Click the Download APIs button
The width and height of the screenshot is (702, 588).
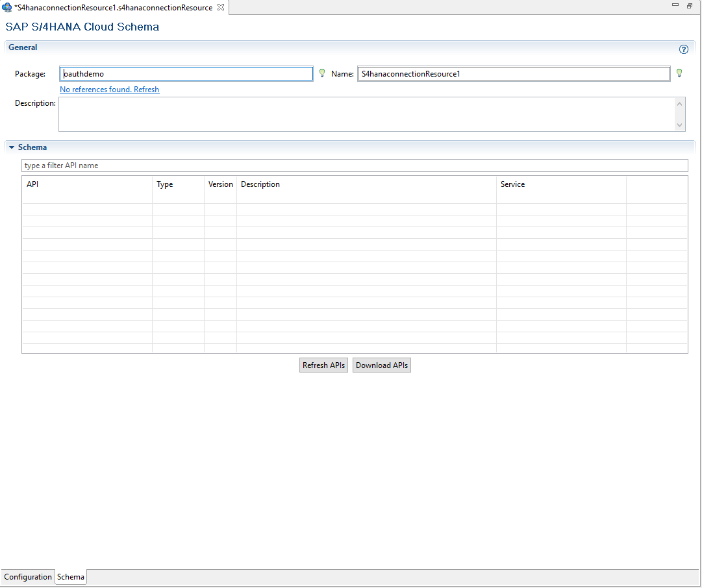pyautogui.click(x=382, y=365)
